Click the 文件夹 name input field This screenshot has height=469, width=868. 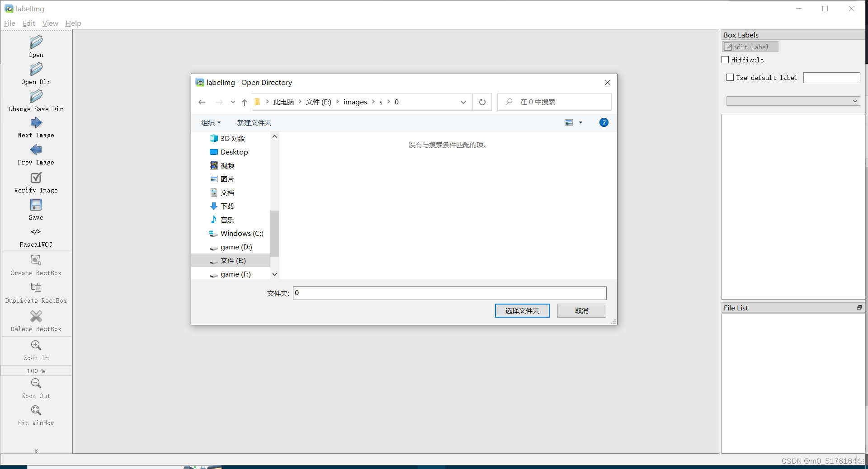(449, 293)
